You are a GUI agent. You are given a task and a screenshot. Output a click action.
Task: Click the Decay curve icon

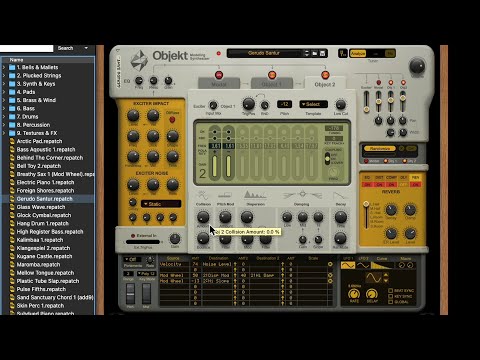coord(340,195)
